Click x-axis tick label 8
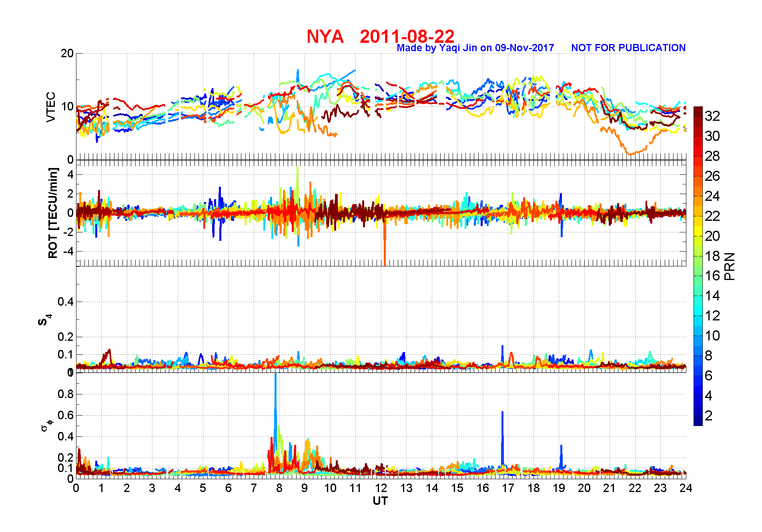The width and height of the screenshot is (762, 532). pos(279,488)
